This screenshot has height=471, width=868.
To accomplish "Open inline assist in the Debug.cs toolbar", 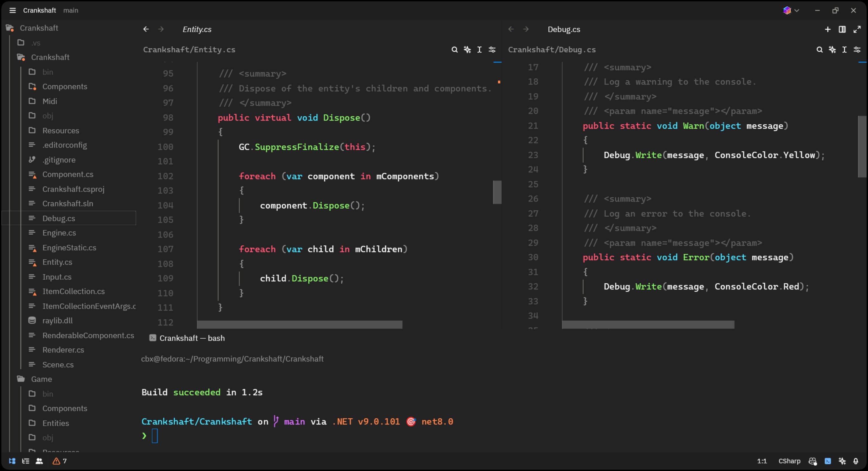I will pyautogui.click(x=832, y=50).
